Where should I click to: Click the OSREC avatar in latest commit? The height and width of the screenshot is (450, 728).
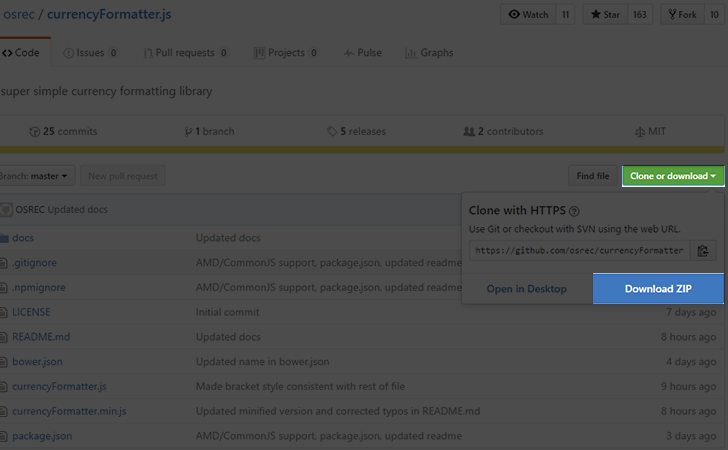(7, 209)
